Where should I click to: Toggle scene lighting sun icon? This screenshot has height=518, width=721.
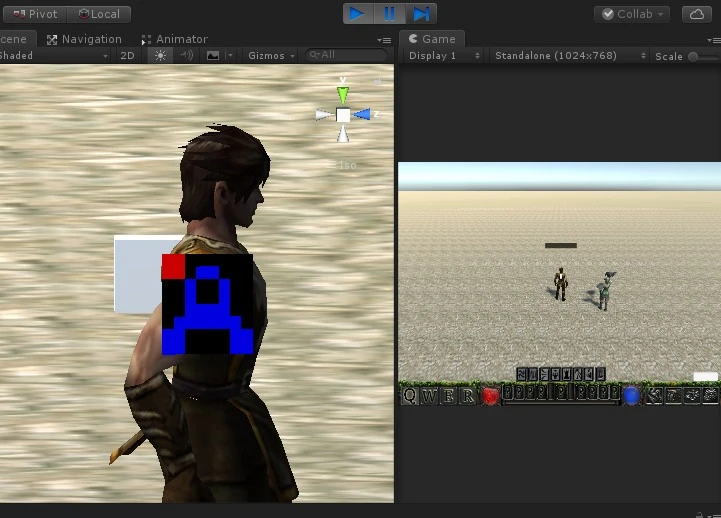tap(160, 56)
